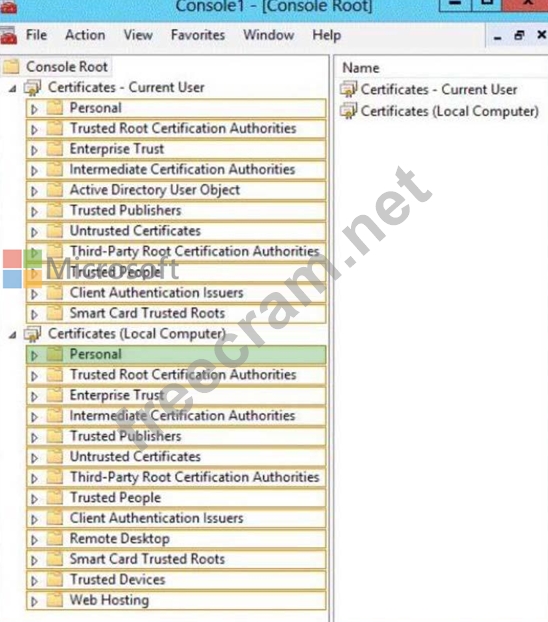The width and height of the screenshot is (548, 622).
Task: Open the File menu
Action: pyautogui.click(x=37, y=35)
